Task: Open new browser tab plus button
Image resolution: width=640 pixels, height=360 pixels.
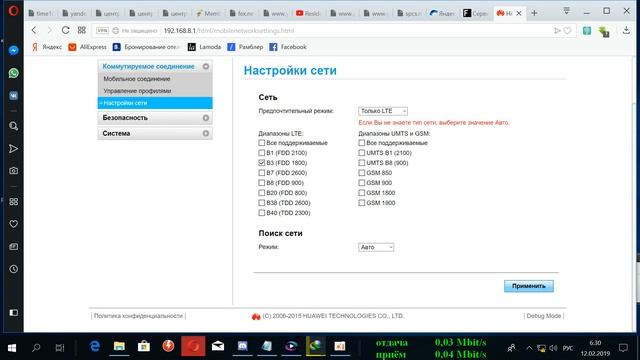Action: point(534,13)
